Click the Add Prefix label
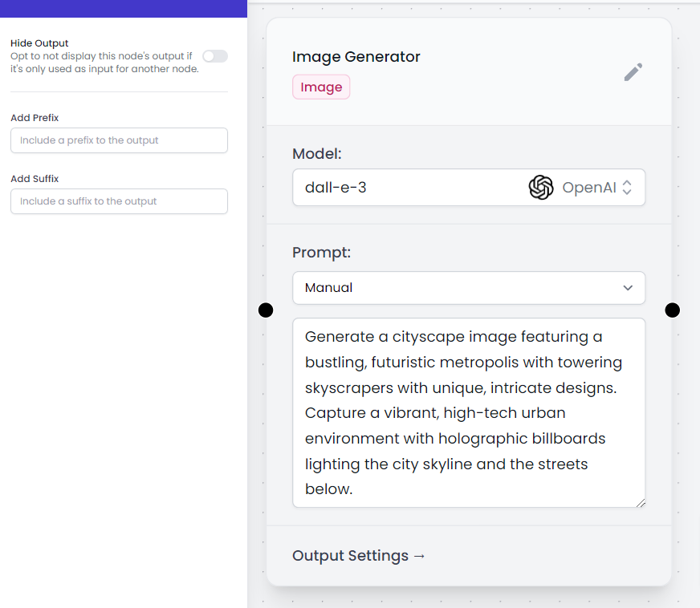 (x=35, y=118)
